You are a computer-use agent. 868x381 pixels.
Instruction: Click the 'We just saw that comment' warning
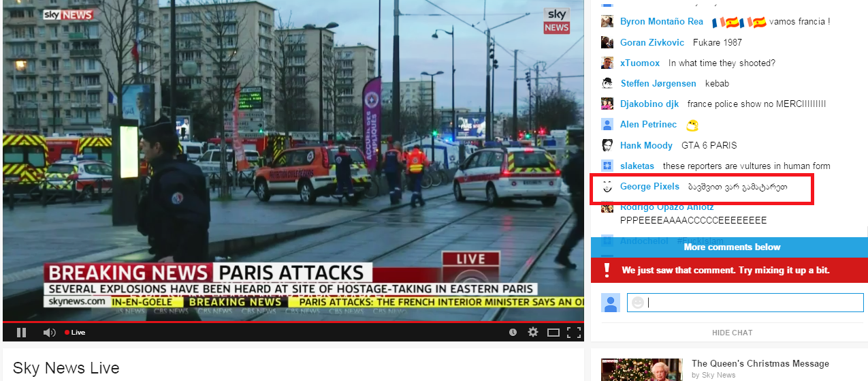(x=726, y=270)
